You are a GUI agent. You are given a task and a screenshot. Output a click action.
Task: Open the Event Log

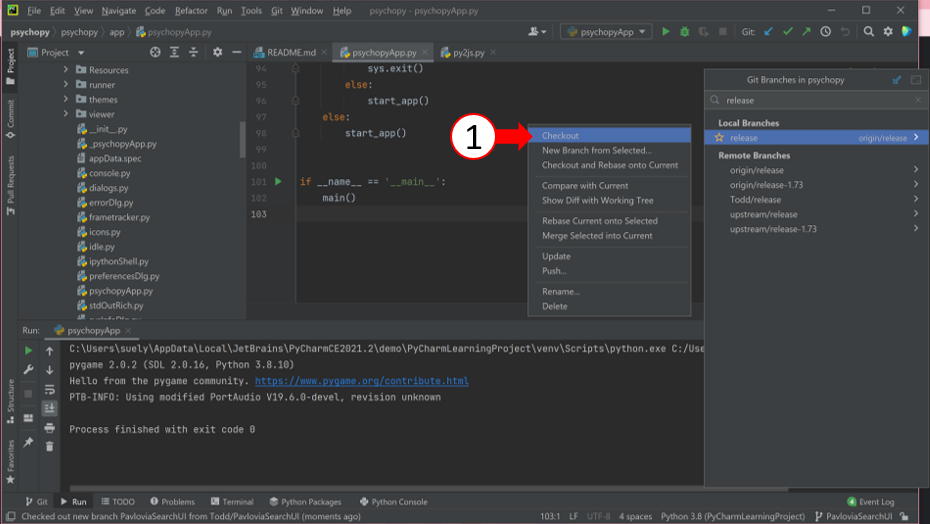tap(870, 501)
